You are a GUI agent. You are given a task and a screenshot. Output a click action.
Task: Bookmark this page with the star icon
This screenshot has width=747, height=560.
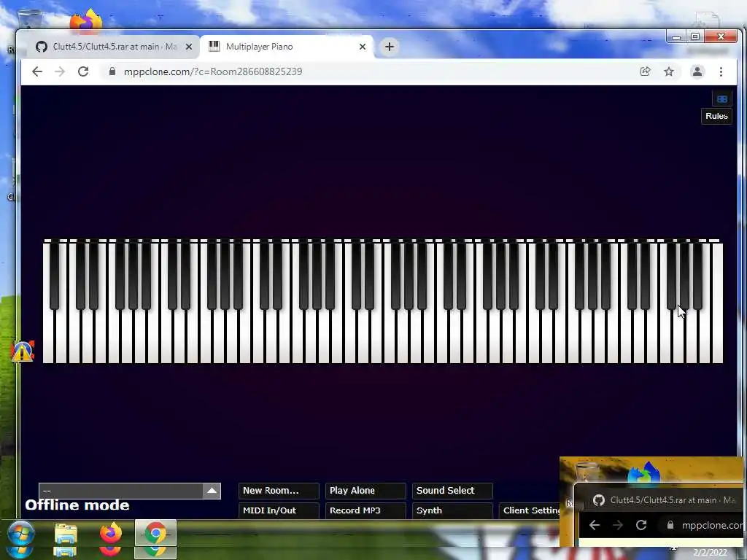(669, 71)
